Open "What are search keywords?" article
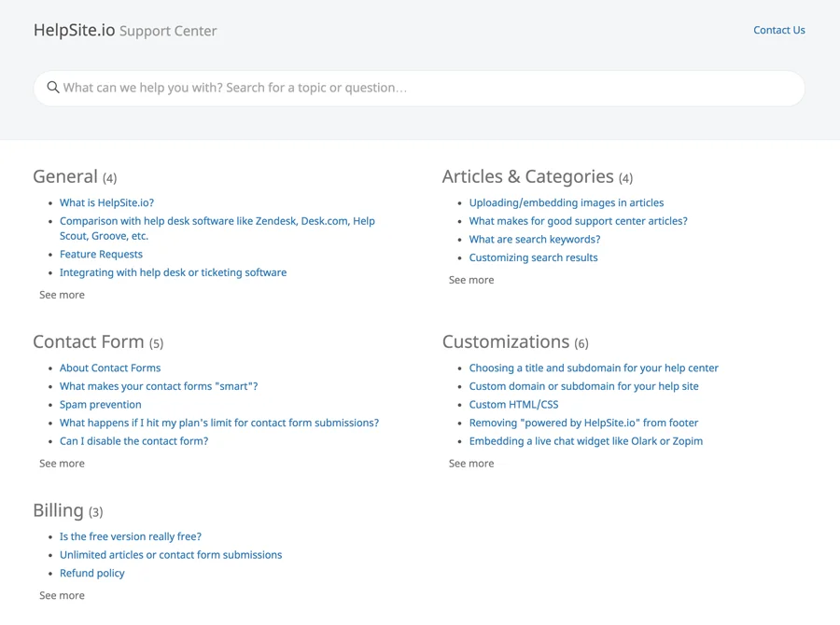 click(534, 239)
